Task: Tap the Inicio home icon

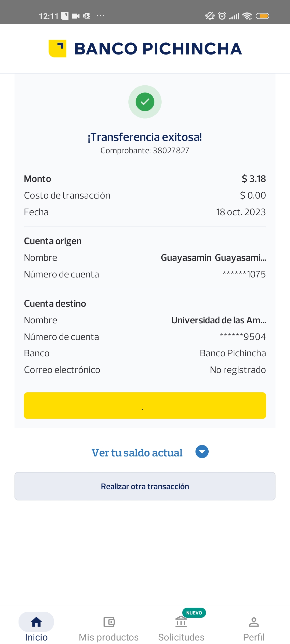Action: tap(36, 622)
